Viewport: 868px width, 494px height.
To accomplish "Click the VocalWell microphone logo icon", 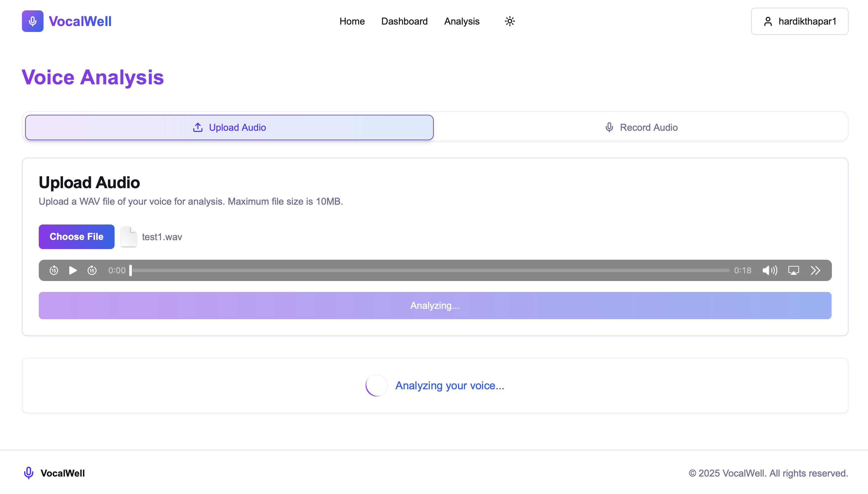I will pyautogui.click(x=33, y=21).
